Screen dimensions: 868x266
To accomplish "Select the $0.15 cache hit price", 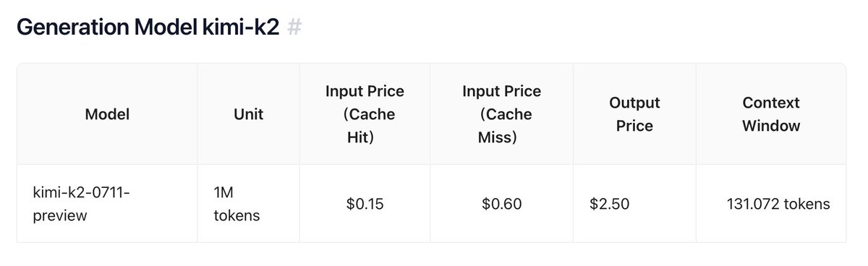I will (x=365, y=204).
